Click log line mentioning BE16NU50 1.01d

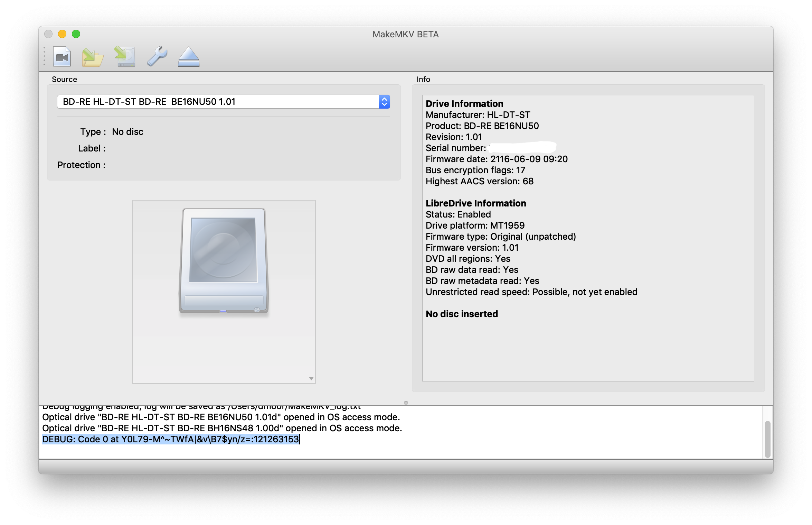pyautogui.click(x=221, y=417)
